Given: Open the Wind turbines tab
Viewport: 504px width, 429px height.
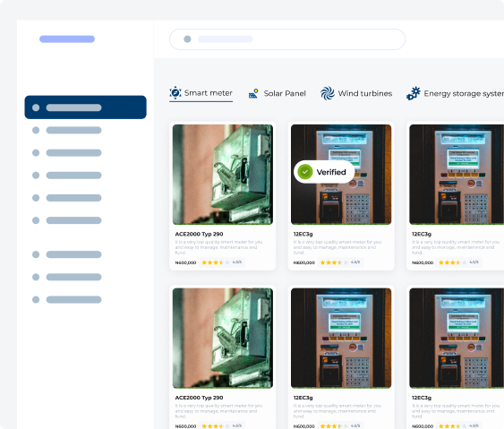Looking at the screenshot, I should point(356,93).
